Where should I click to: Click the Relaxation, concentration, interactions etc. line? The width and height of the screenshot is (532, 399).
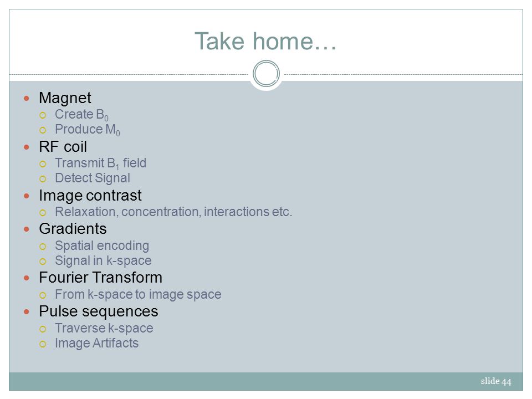click(173, 212)
